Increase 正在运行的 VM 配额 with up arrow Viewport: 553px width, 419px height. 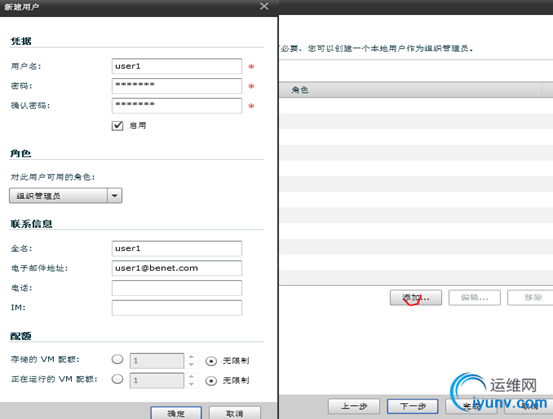pos(191,377)
